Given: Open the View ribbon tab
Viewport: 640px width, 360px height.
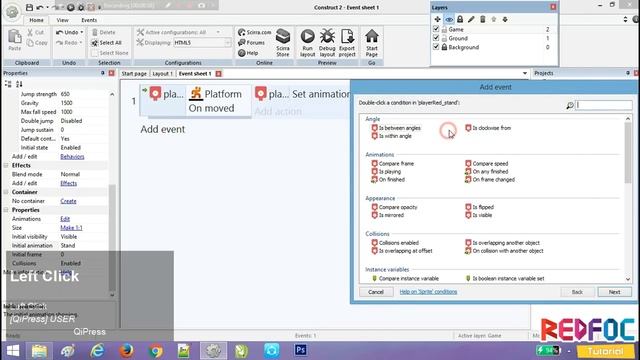Looking at the screenshot, I should pyautogui.click(x=62, y=20).
